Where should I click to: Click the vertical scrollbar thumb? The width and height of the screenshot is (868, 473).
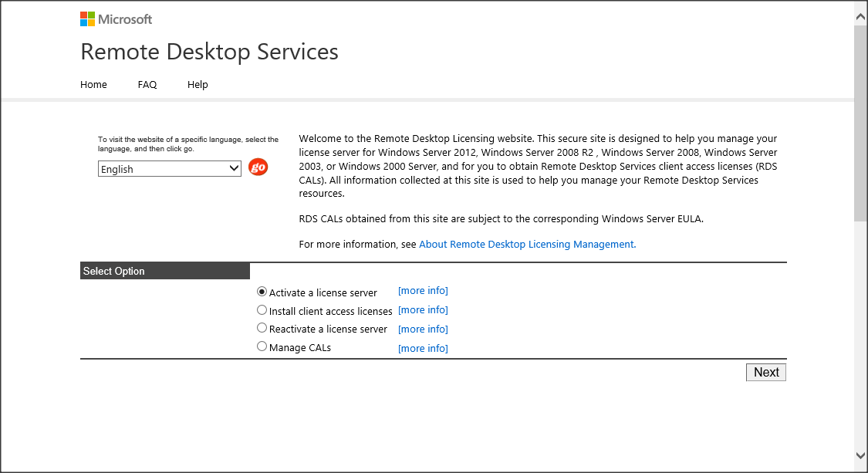pos(860,123)
